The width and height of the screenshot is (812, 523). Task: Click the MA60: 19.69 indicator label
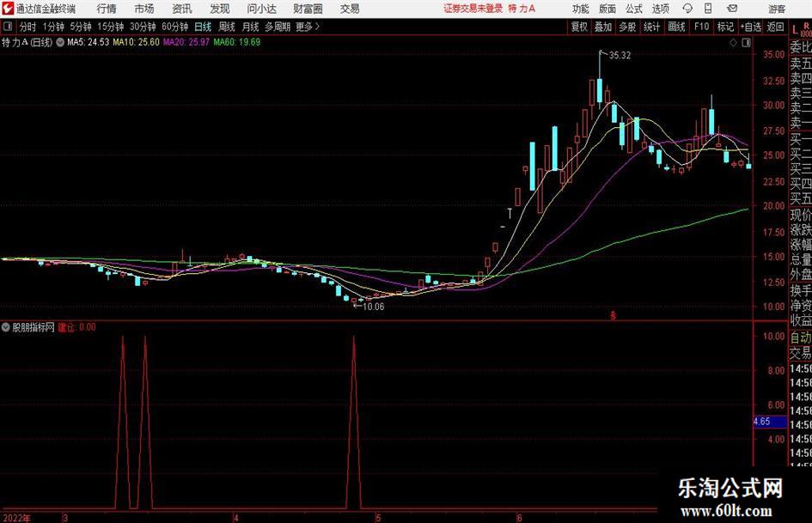[236, 42]
